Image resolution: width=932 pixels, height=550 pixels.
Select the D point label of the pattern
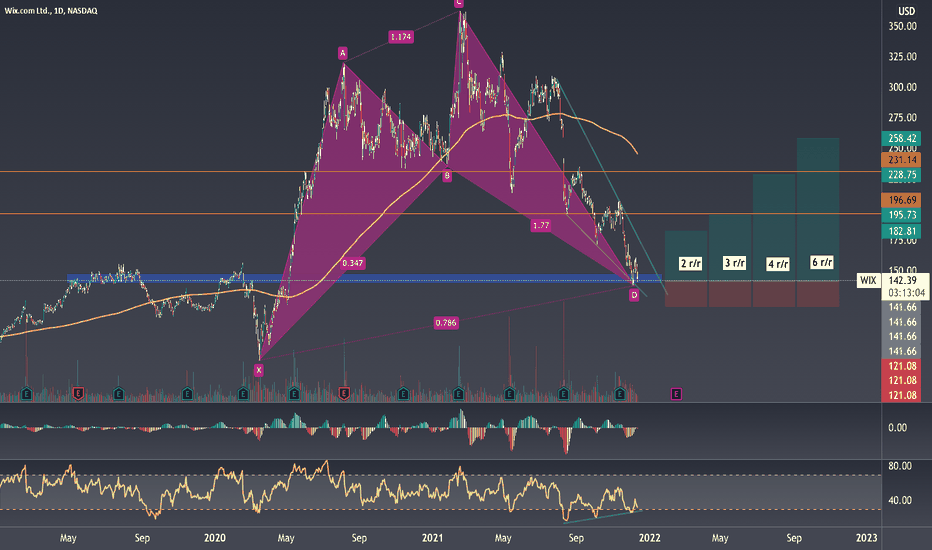coord(634,295)
